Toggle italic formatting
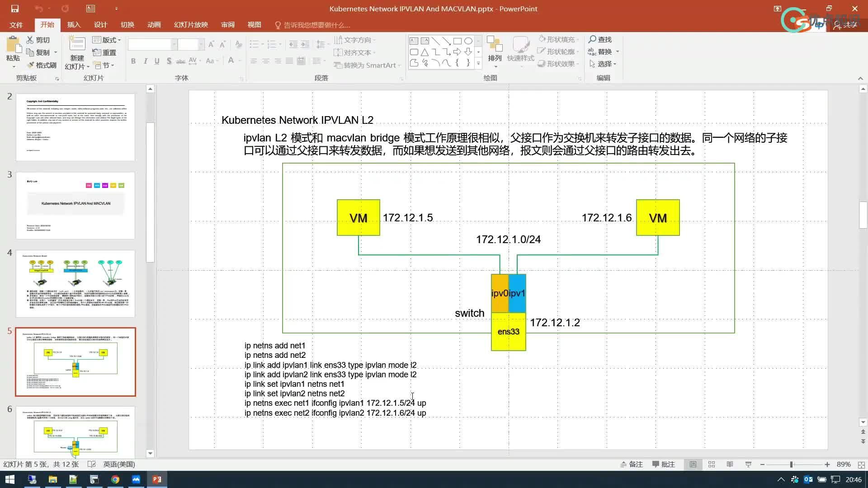Image resolution: width=868 pixels, height=488 pixels. click(x=145, y=61)
